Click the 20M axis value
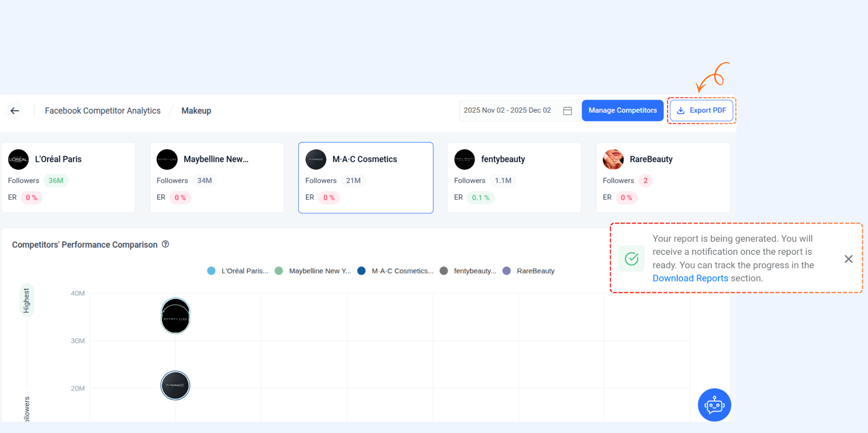Image resolution: width=868 pixels, height=433 pixels. pyautogui.click(x=78, y=389)
